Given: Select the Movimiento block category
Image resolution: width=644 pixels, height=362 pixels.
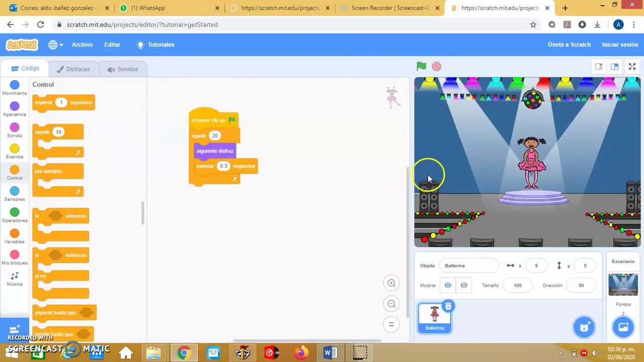Looking at the screenshot, I should [15, 88].
